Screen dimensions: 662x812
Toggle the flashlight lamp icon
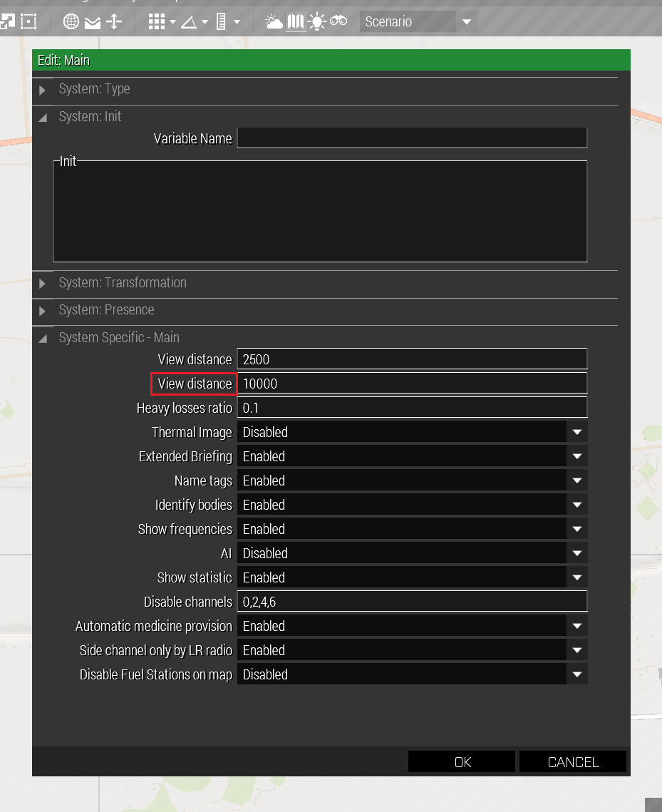(x=317, y=21)
